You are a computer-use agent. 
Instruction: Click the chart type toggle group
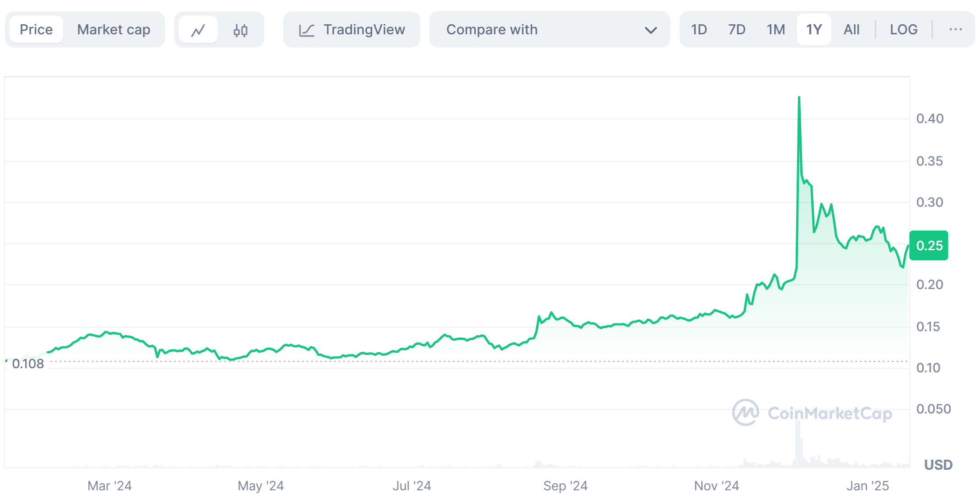click(219, 29)
